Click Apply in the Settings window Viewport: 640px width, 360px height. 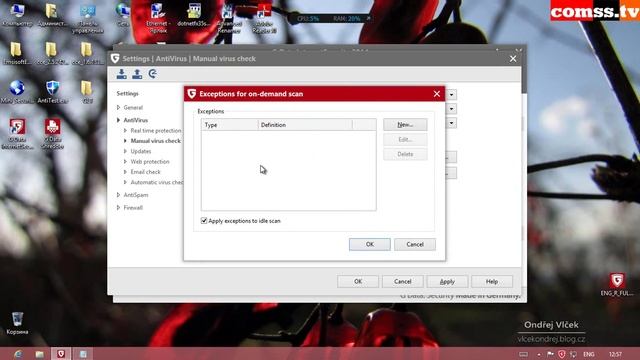(447, 282)
